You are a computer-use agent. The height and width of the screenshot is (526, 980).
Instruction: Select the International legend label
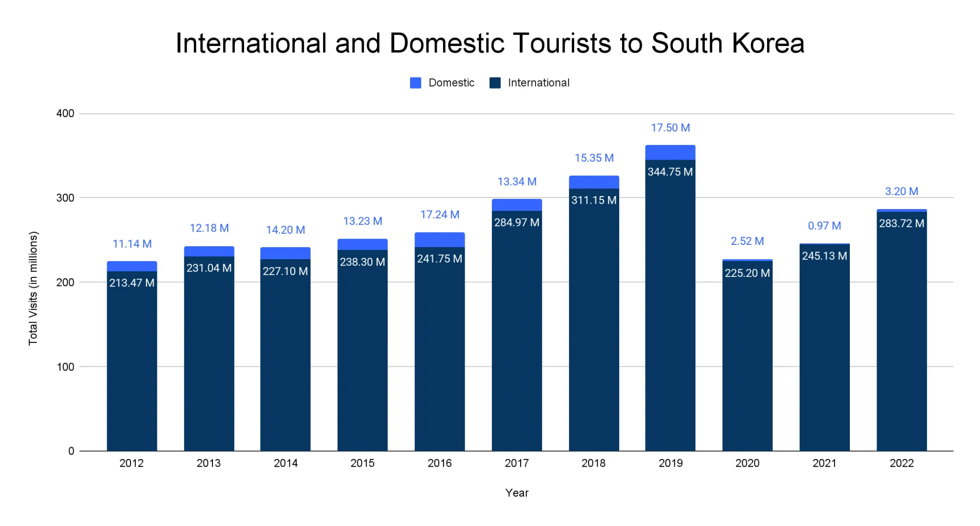[x=538, y=83]
